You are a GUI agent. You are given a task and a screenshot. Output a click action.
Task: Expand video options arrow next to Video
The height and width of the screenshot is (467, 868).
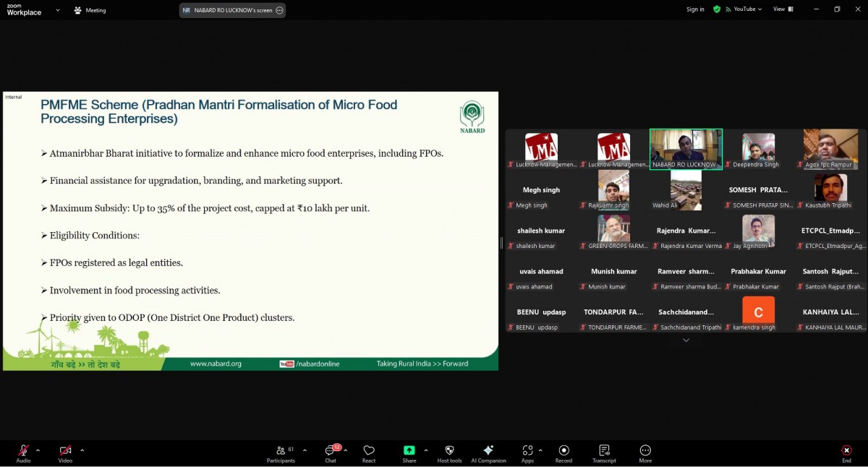point(82,450)
